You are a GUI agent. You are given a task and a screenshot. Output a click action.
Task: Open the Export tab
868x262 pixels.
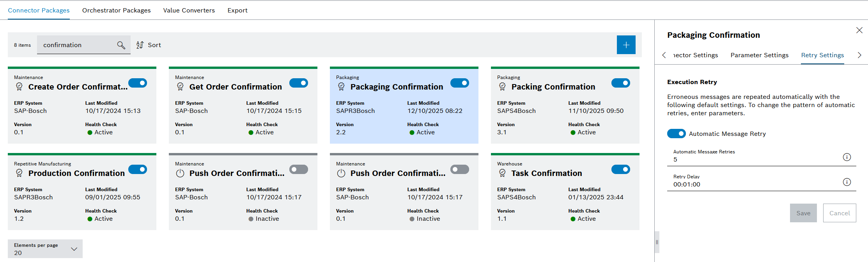click(237, 11)
